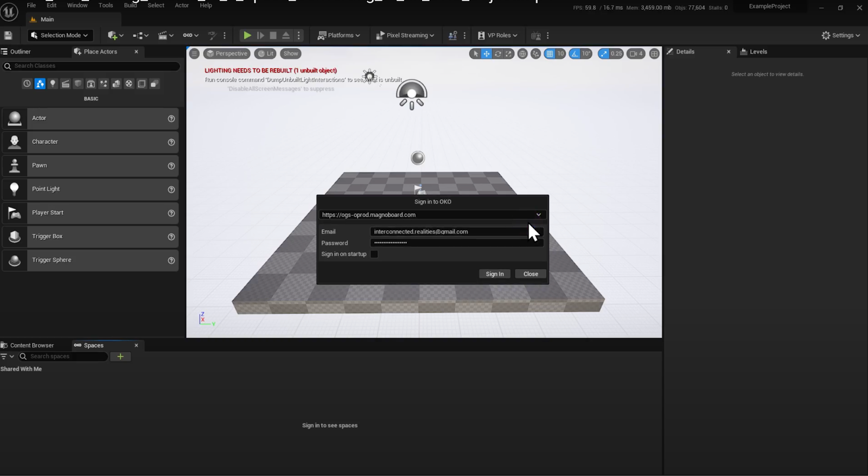Select the scale transform tool

(x=508, y=54)
